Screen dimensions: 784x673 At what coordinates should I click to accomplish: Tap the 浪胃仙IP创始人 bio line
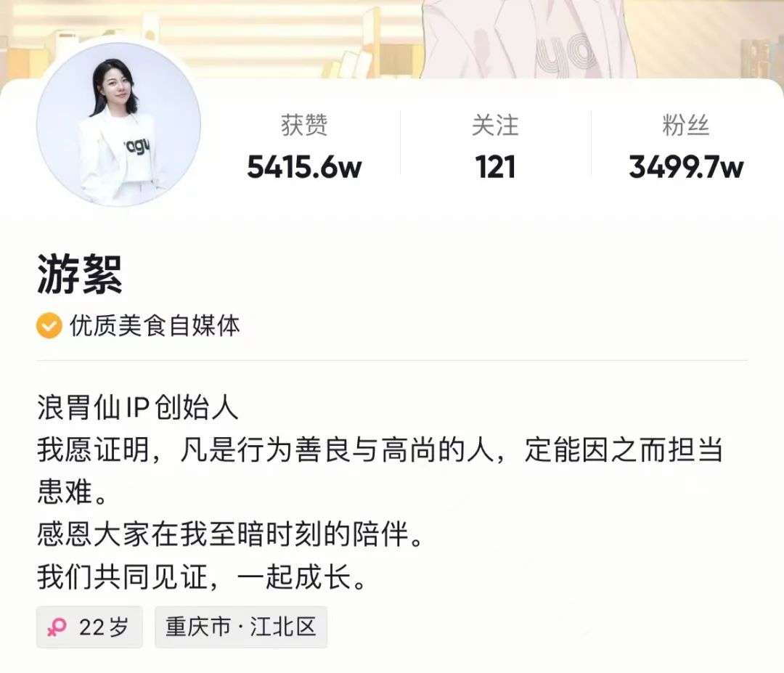(x=137, y=407)
